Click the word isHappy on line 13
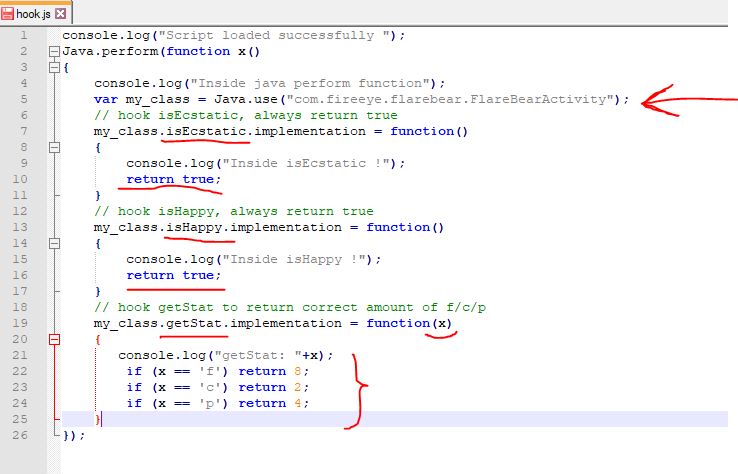This screenshot has width=738, height=474. tap(194, 227)
